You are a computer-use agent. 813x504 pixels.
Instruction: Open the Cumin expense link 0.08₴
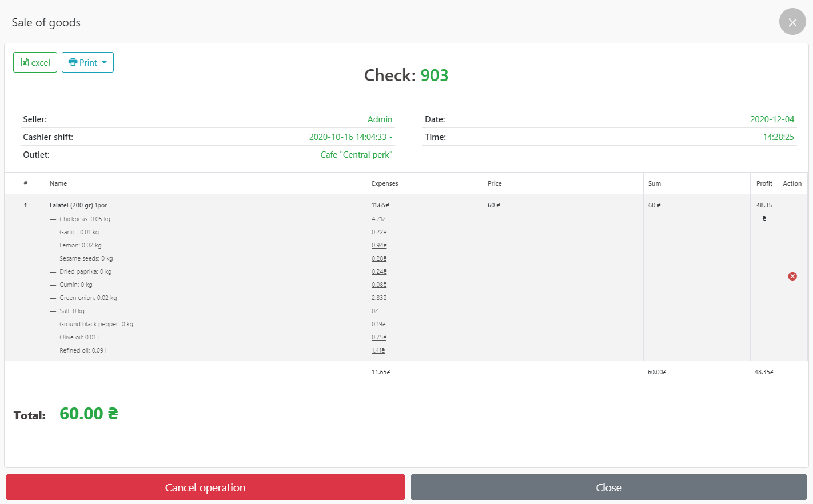tap(379, 285)
